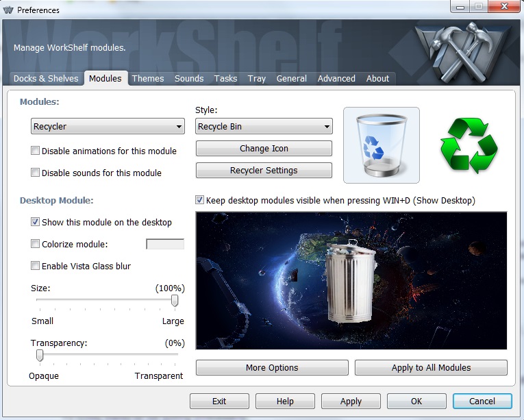This screenshot has height=420, width=524.
Task: Open the Recycler module dropdown
Action: click(108, 127)
